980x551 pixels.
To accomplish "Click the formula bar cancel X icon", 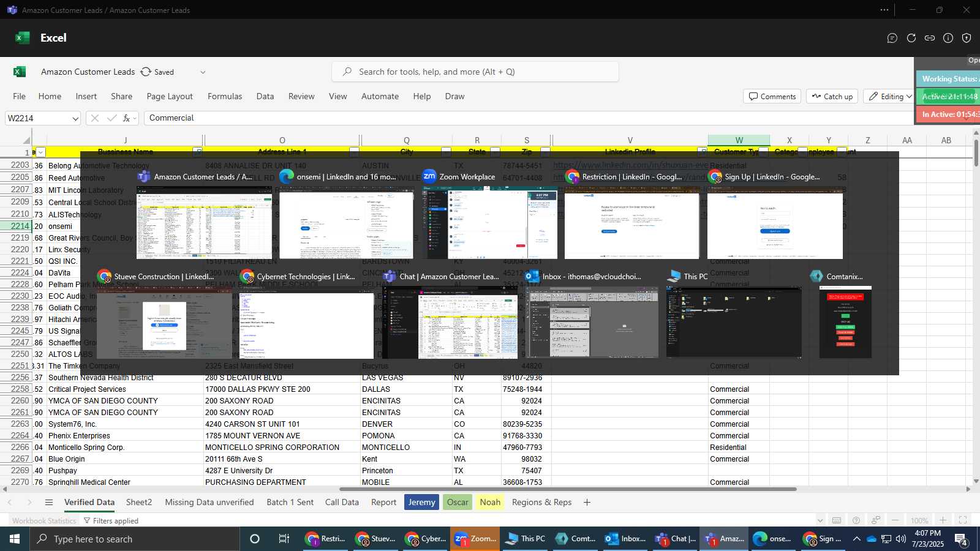I will click(x=95, y=118).
